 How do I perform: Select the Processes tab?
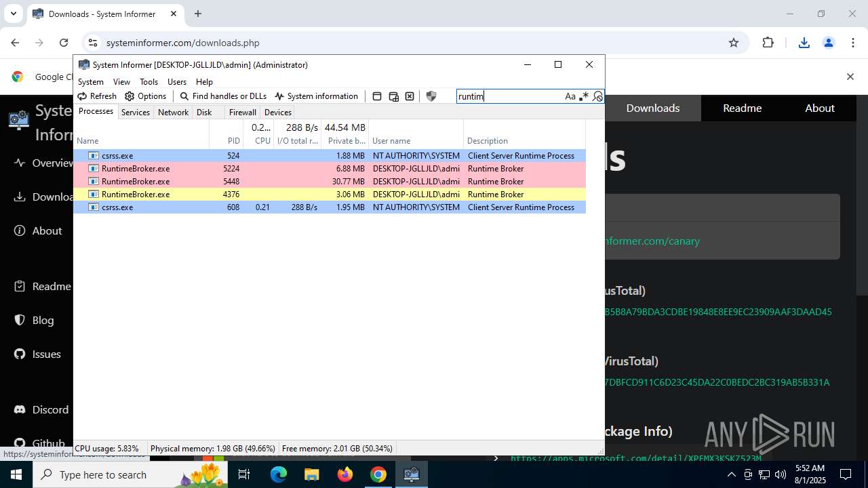point(96,111)
